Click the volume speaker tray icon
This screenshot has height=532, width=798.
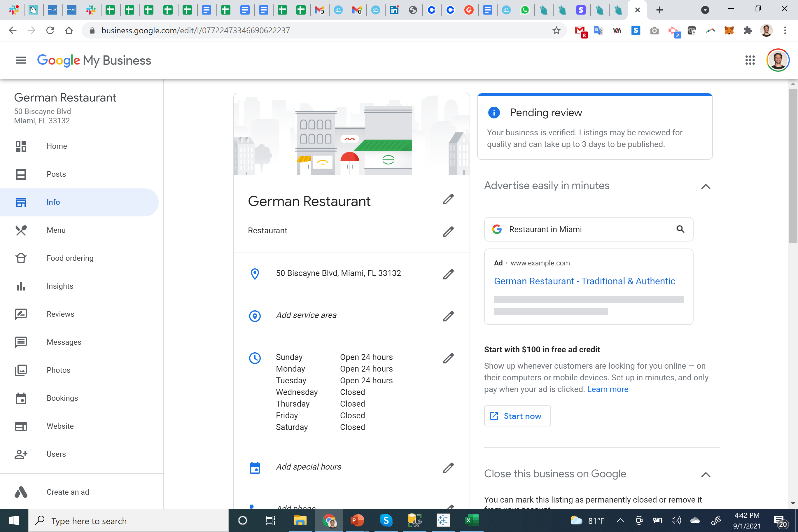(676, 520)
